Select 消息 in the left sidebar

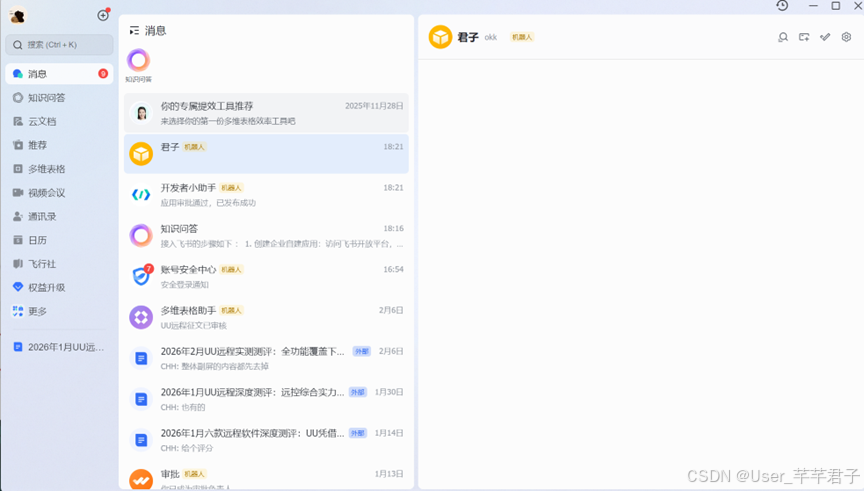60,74
